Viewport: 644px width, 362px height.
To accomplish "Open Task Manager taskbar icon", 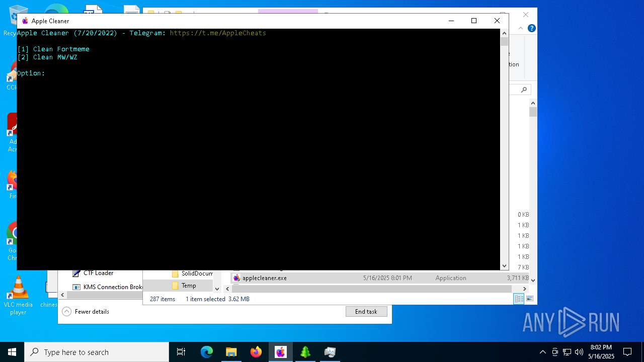I will tap(330, 352).
